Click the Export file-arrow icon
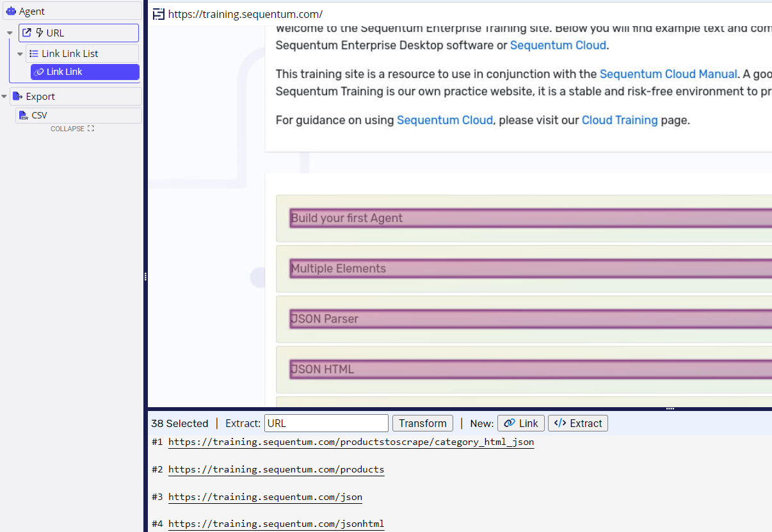 (x=17, y=97)
